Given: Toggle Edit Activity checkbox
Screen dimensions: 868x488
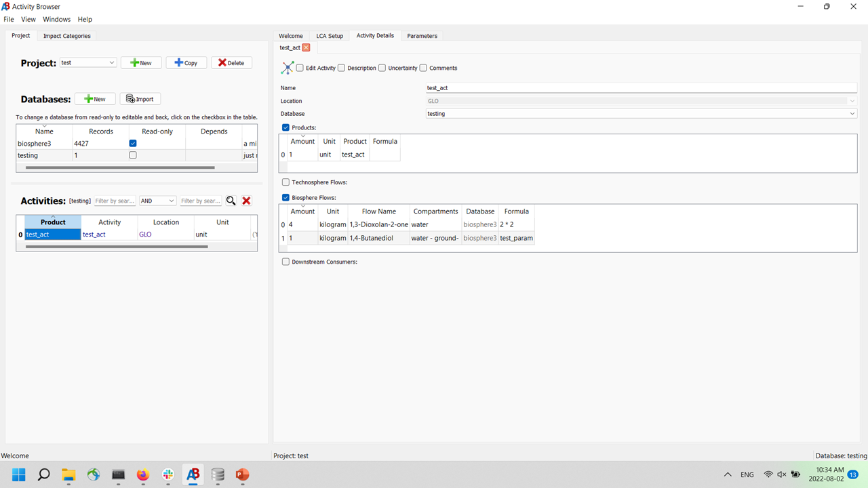Looking at the screenshot, I should (300, 68).
